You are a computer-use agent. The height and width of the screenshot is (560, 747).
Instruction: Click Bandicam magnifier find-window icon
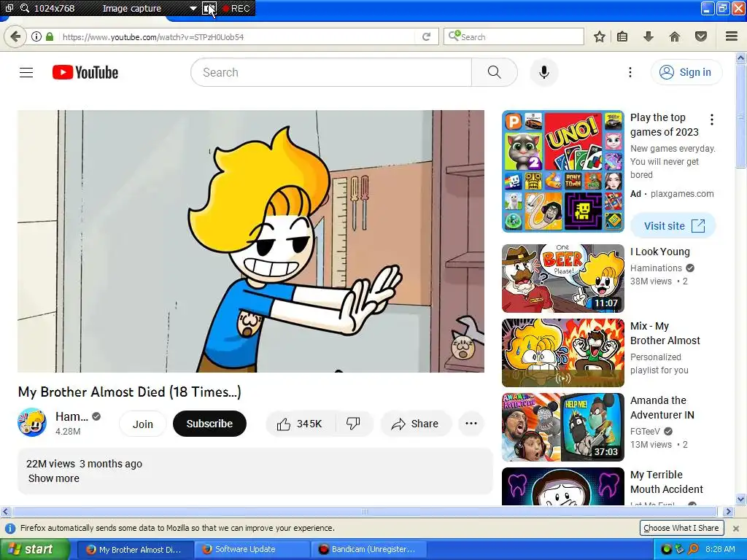(25, 8)
